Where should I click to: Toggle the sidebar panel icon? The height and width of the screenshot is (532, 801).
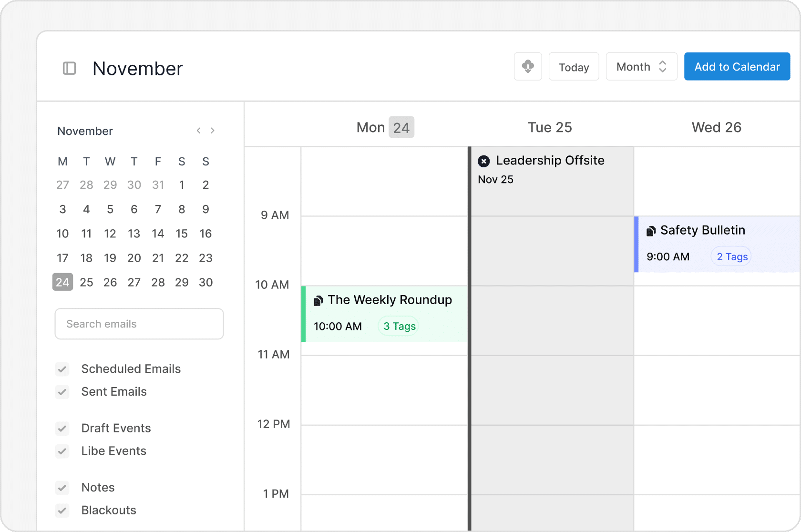(70, 68)
